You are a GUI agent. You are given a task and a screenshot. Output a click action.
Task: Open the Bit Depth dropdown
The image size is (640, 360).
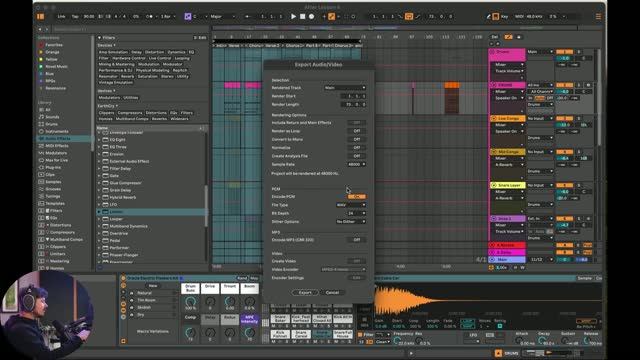click(x=357, y=213)
